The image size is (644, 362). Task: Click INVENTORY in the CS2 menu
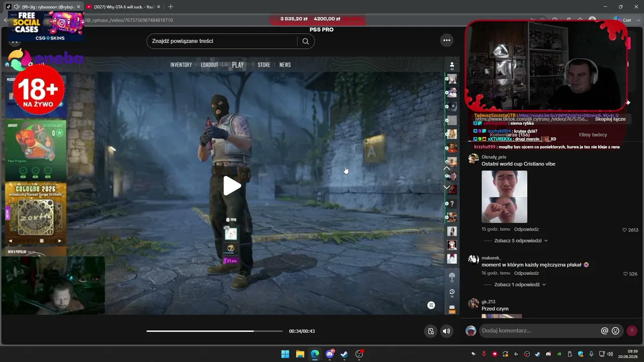click(181, 65)
